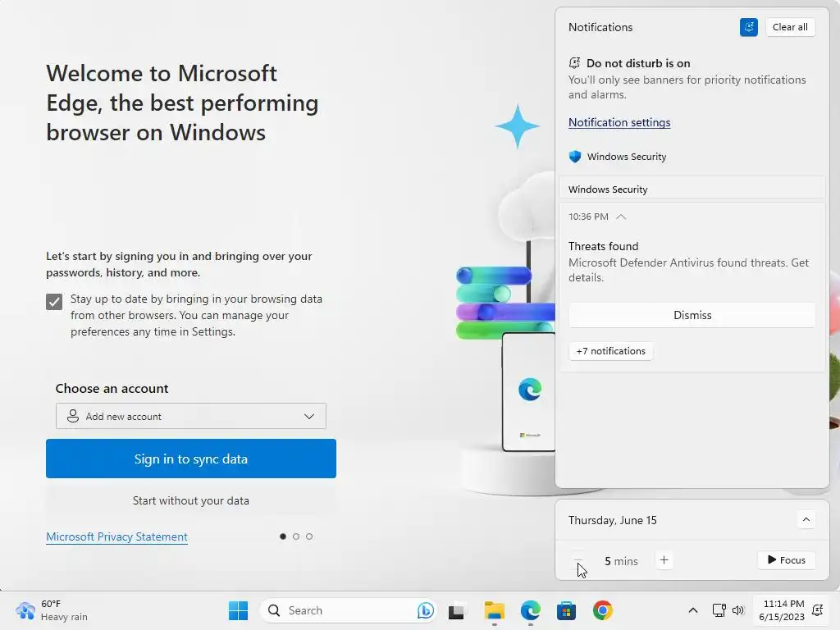Click Windows Security shield icon
This screenshot has width=840, height=630.
pyautogui.click(x=575, y=157)
